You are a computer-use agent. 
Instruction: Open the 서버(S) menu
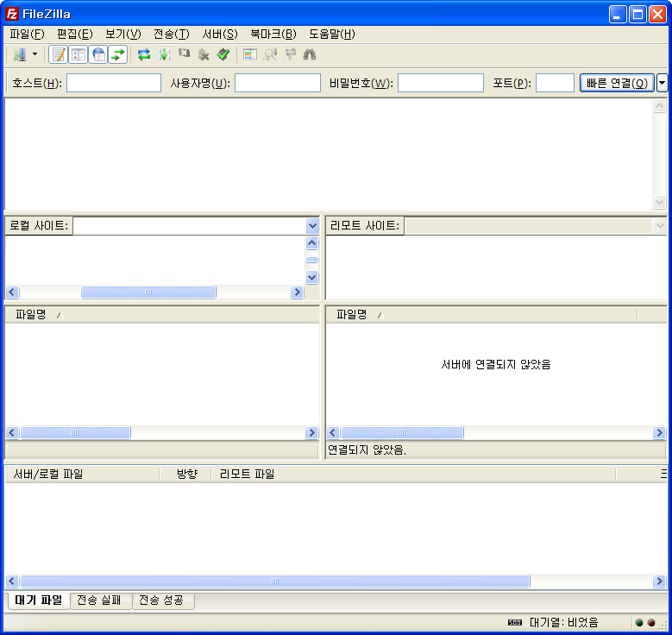pyautogui.click(x=219, y=35)
